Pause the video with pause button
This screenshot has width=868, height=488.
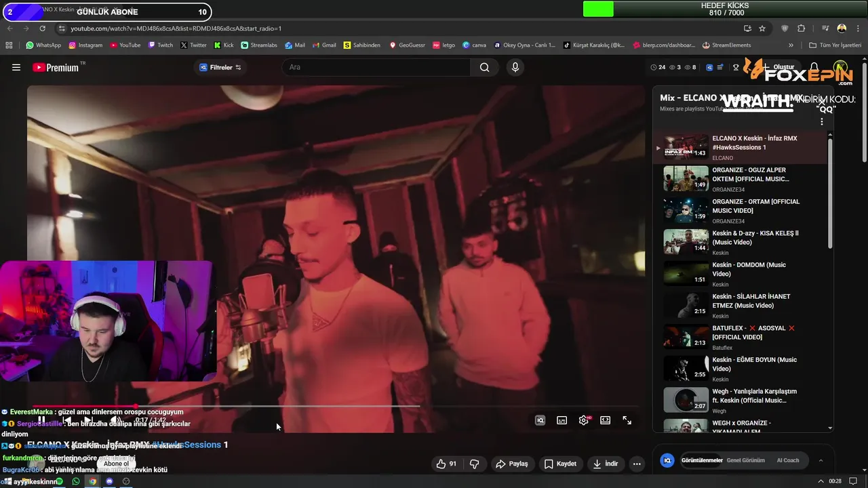[x=41, y=420]
